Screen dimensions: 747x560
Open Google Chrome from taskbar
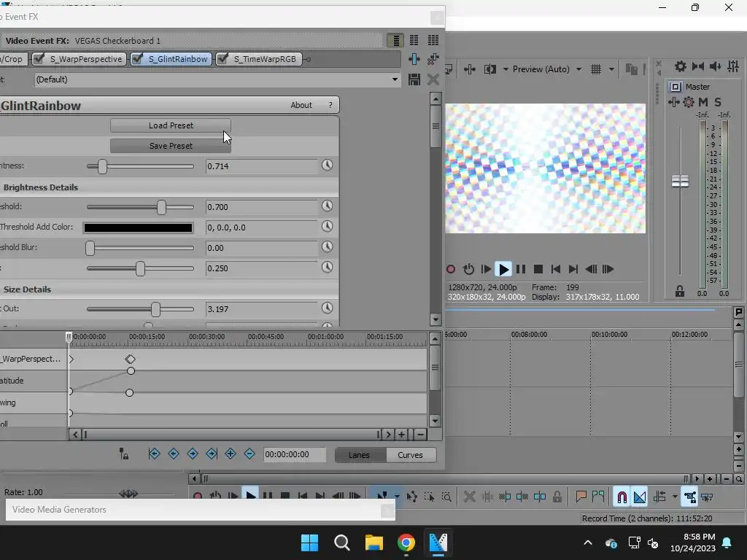(406, 542)
